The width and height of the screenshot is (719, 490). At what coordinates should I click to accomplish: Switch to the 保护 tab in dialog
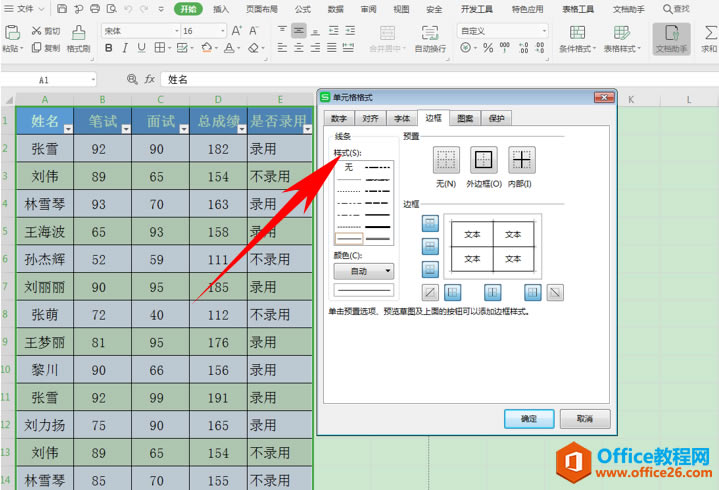tap(497, 118)
